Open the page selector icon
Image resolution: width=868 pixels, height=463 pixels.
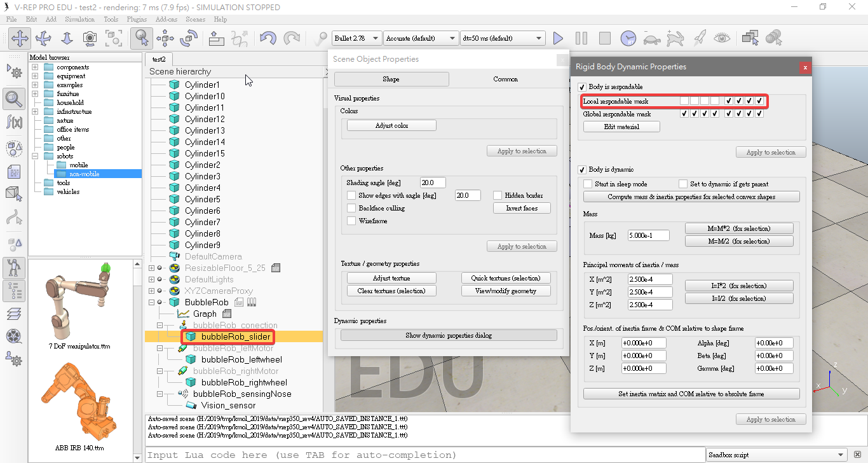(x=750, y=38)
